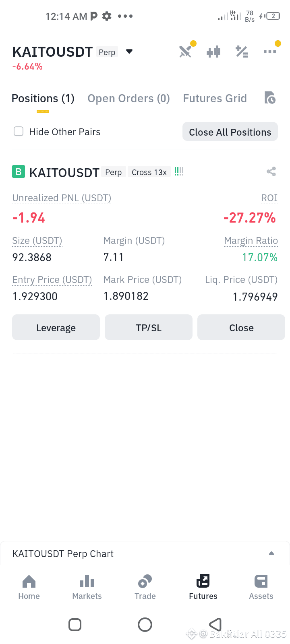
Task: Open the Assets wallet icon
Action: [x=261, y=581]
